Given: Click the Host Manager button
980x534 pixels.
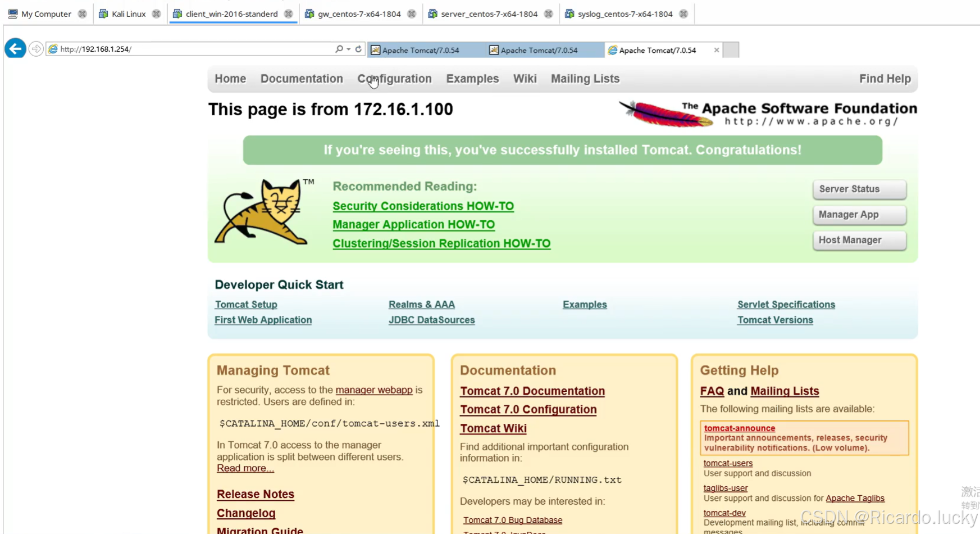Looking at the screenshot, I should tap(859, 241).
